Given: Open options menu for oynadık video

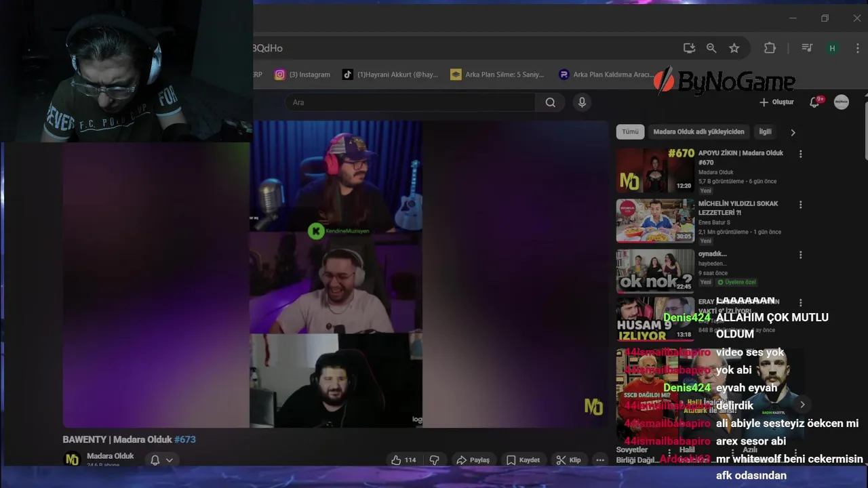Looking at the screenshot, I should [x=800, y=255].
